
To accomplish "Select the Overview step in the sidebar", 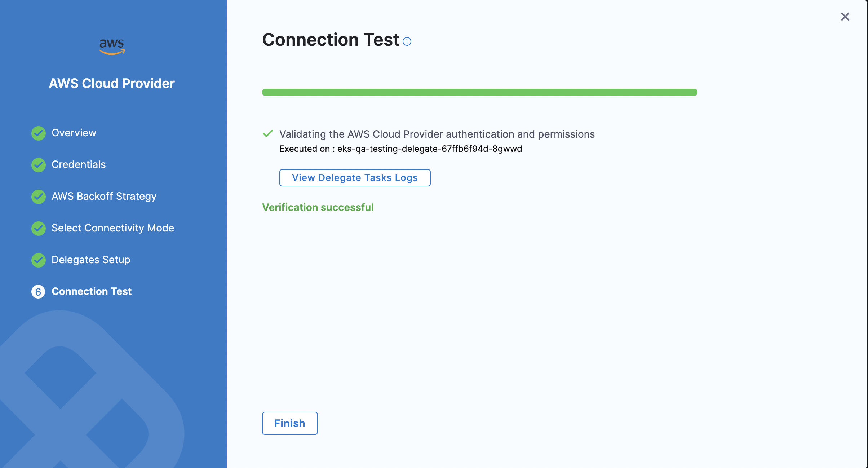I will click(x=74, y=133).
